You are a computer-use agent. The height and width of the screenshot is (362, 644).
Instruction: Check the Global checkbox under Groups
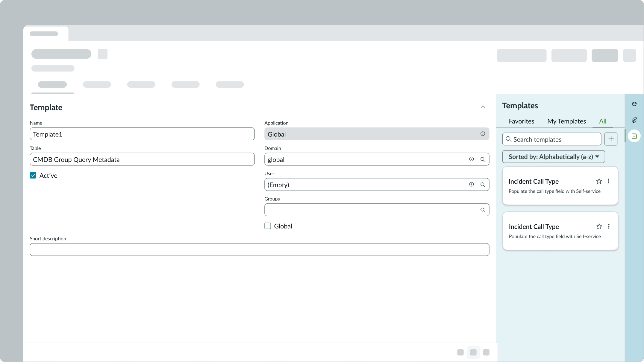point(267,226)
